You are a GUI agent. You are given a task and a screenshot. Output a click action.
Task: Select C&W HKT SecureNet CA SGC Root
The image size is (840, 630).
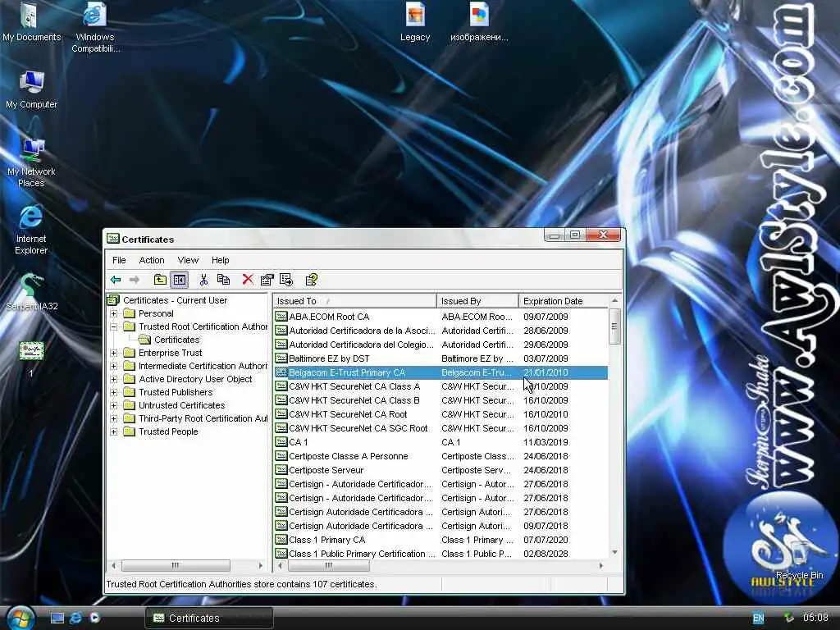tap(441, 428)
